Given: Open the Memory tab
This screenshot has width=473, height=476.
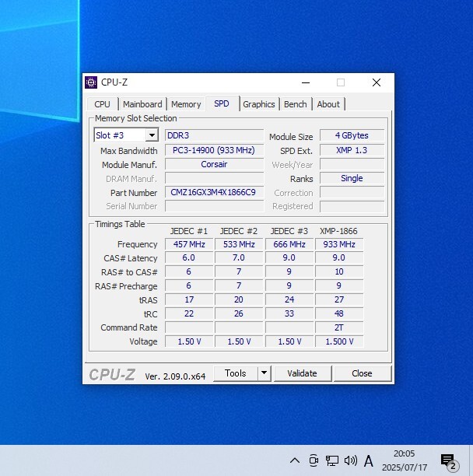Looking at the screenshot, I should coord(186,104).
